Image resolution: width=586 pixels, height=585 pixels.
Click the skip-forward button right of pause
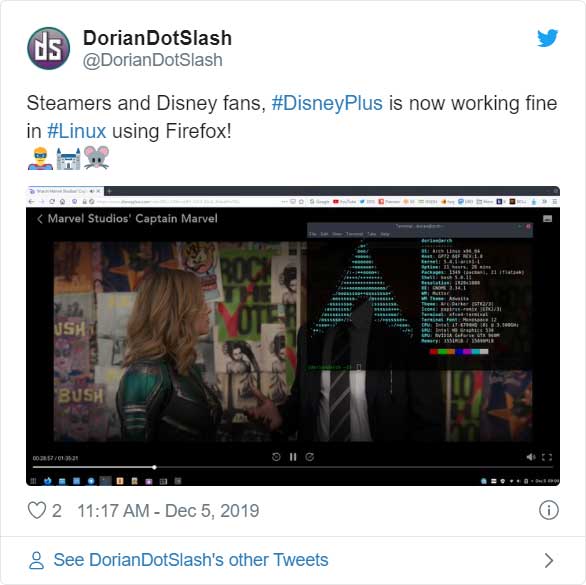click(x=310, y=457)
